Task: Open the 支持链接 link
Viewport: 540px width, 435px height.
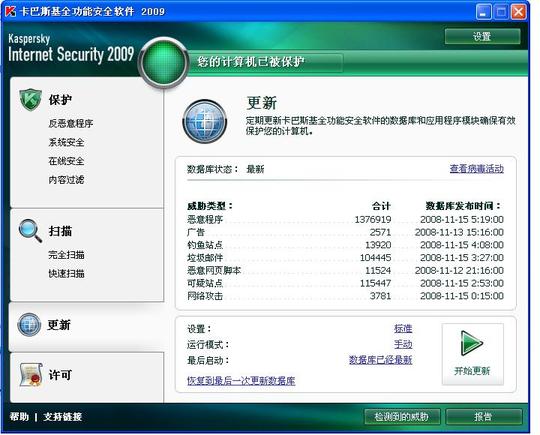Action: click(63, 417)
